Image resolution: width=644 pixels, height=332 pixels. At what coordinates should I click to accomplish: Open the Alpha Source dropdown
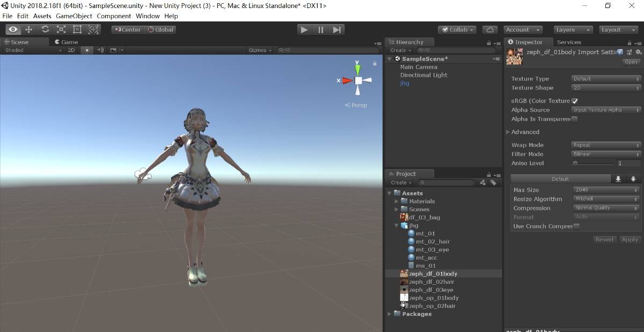[606, 110]
